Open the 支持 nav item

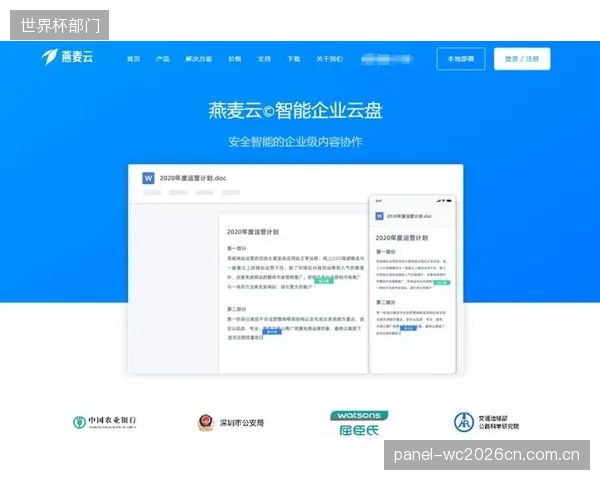[x=264, y=59]
